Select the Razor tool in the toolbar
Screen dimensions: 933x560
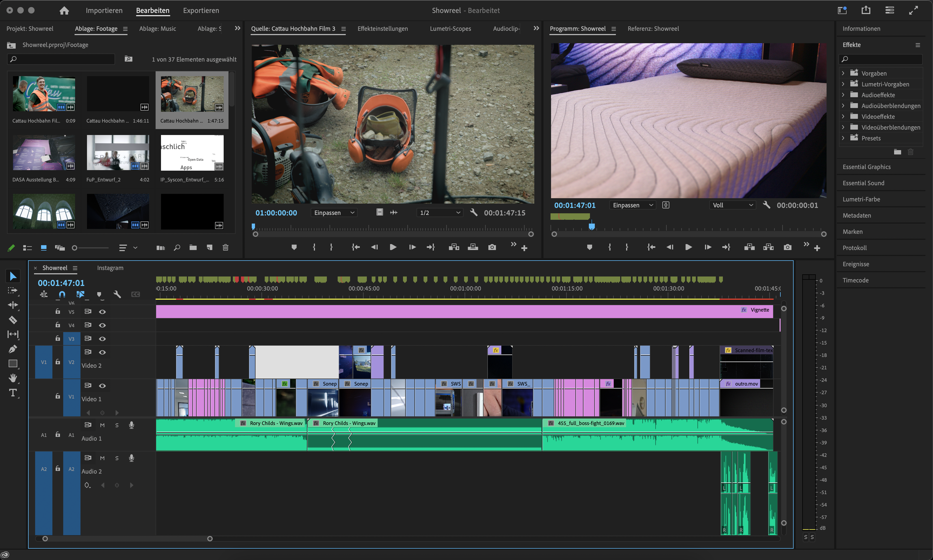tap(13, 320)
